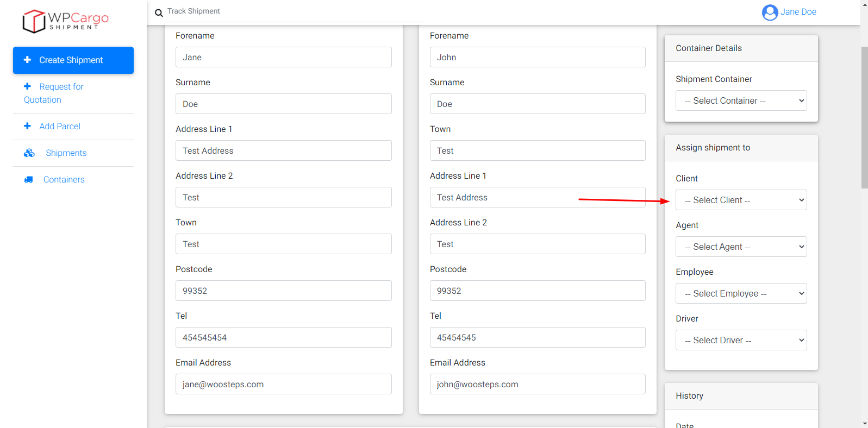
Task: Expand the Select Client dropdown
Action: [x=741, y=200]
